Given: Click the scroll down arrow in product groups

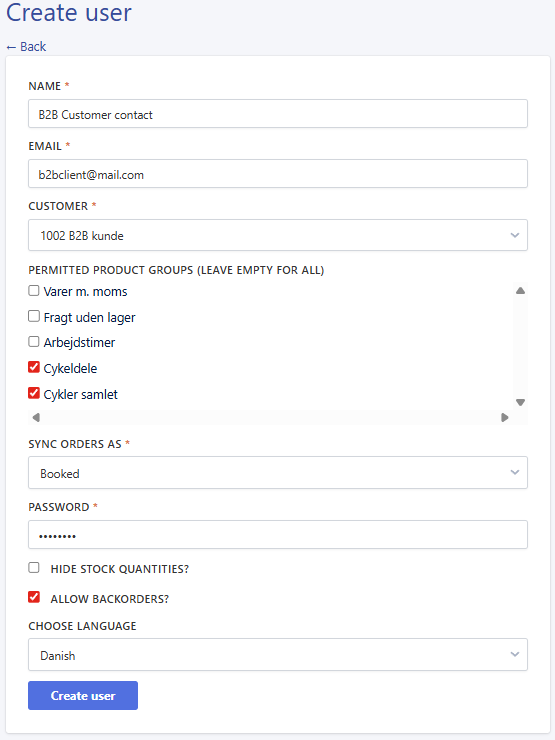Looking at the screenshot, I should click(520, 403).
